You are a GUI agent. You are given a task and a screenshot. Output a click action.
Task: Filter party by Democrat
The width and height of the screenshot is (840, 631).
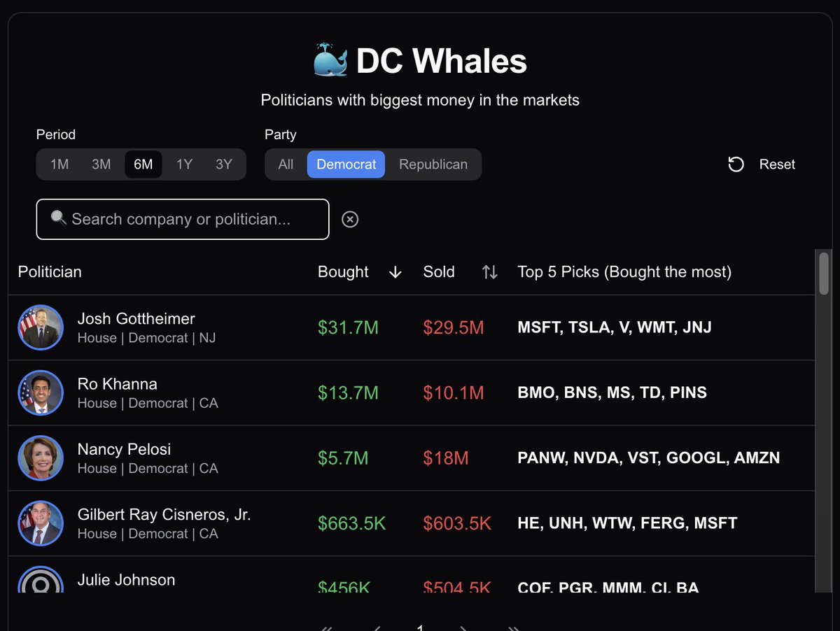[x=346, y=164]
